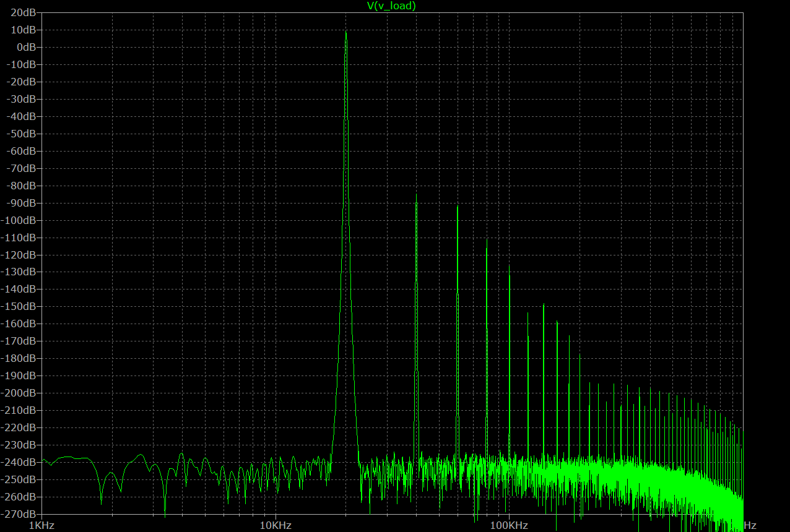
Task: Click the 20dB axis label
Action: pyautogui.click(x=23, y=12)
